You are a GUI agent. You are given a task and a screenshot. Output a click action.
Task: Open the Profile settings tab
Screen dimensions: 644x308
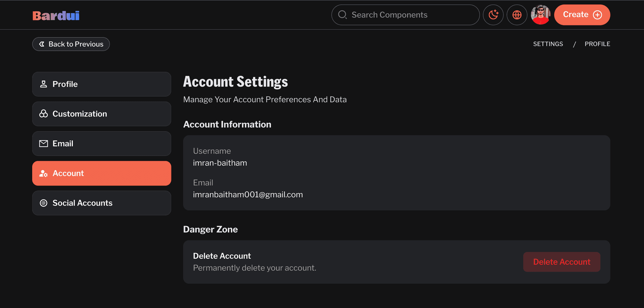(x=102, y=84)
